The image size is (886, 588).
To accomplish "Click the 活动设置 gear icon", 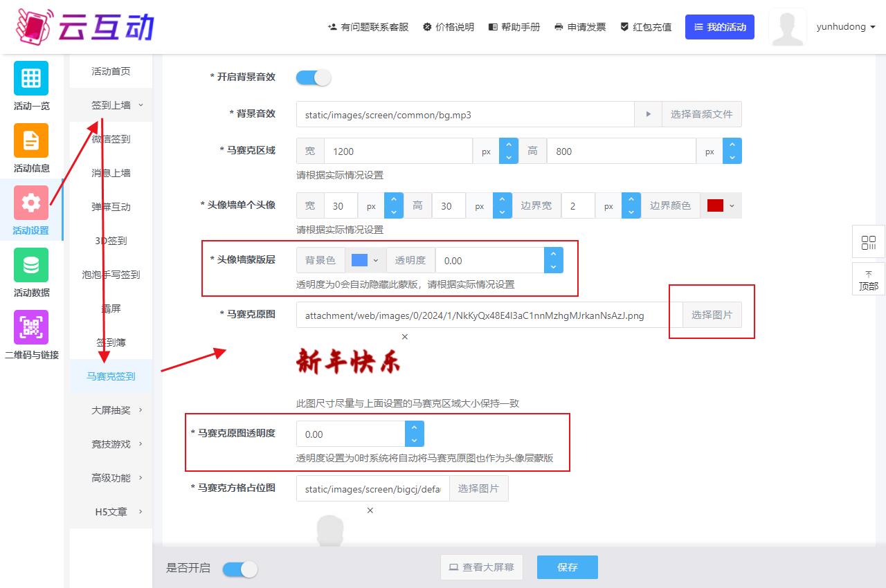I will tap(31, 203).
